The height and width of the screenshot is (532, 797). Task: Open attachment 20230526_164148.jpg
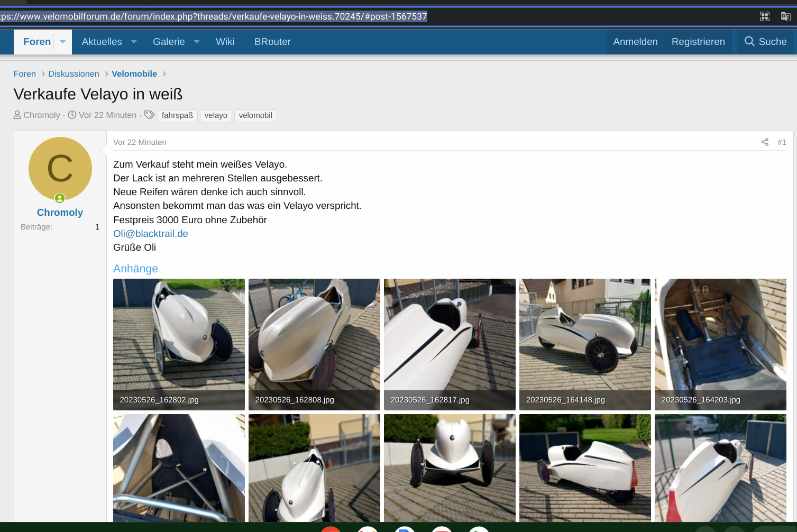585,344
